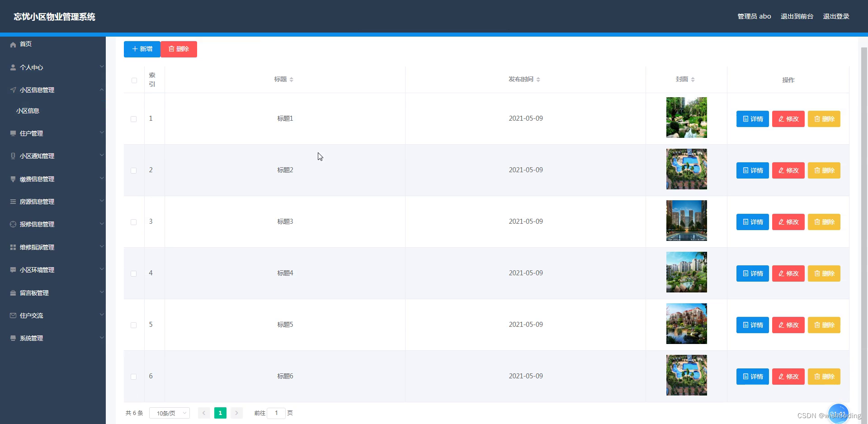
Task: Sort by 发布时间 column arrows
Action: coord(538,80)
